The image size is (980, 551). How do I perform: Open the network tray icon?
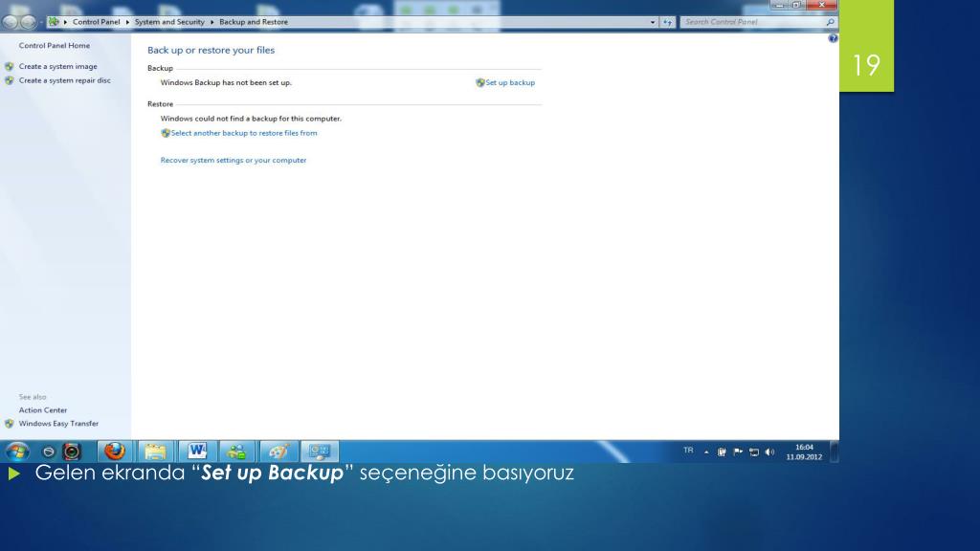754,452
